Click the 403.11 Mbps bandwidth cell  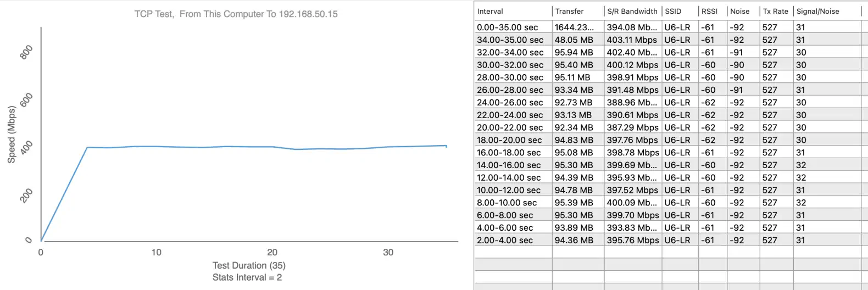pos(632,40)
